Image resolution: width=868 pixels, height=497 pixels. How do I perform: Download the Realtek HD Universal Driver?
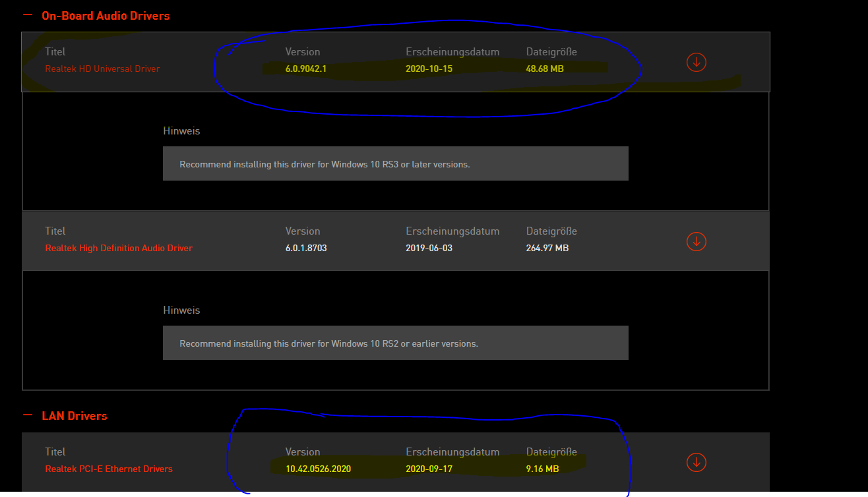coord(697,62)
